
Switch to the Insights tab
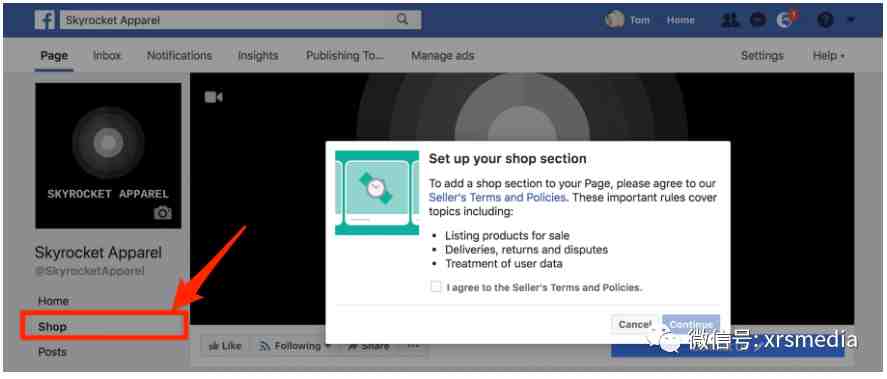[258, 55]
